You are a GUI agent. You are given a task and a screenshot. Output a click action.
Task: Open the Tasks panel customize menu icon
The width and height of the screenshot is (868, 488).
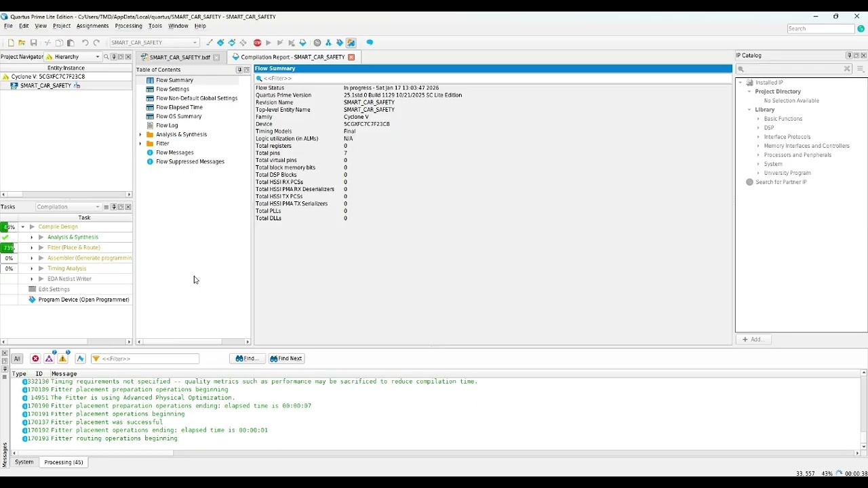pos(106,207)
